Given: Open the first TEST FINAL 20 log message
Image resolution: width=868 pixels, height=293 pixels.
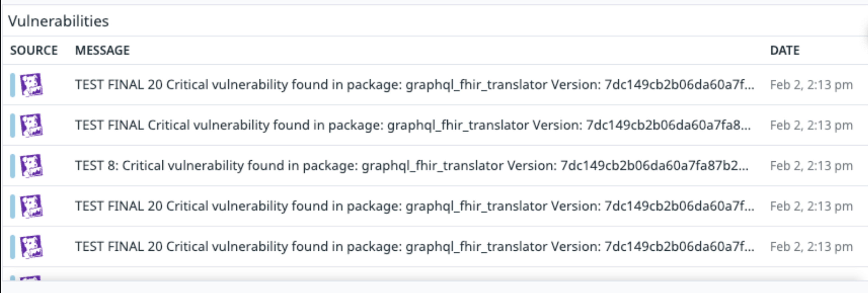Looking at the screenshot, I should [x=415, y=85].
